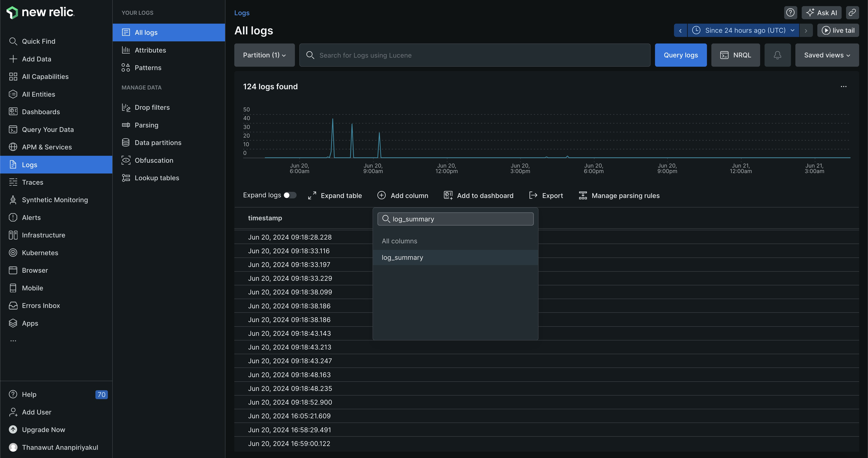Open the Saved views dropdown
This screenshot has width=868, height=458.
pyautogui.click(x=827, y=55)
